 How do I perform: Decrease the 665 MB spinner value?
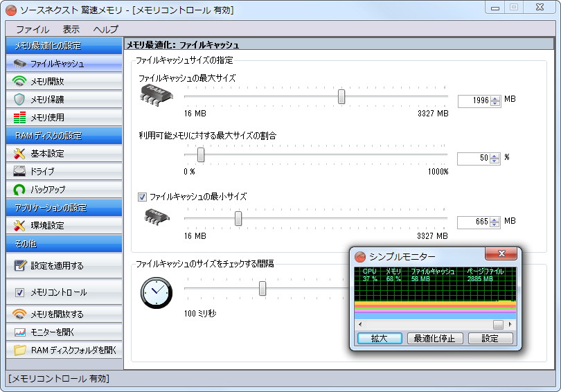[495, 224]
